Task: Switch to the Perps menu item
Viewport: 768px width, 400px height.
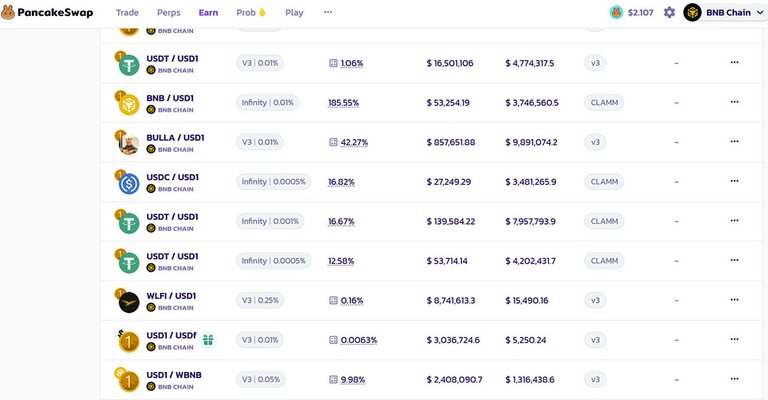Action: (169, 13)
